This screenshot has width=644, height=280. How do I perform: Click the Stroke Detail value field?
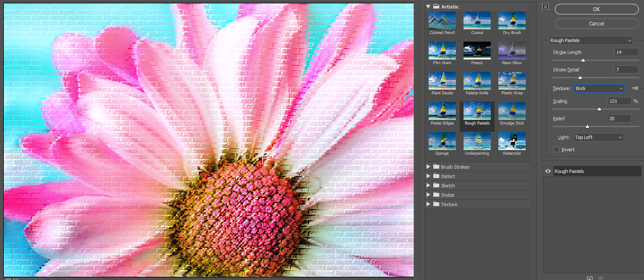tap(626, 70)
